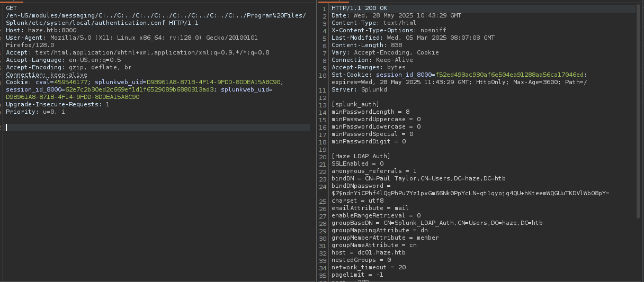The height and width of the screenshot is (282, 644).
Task: Click groupMappingAttribute = dn line
Action: point(380,231)
